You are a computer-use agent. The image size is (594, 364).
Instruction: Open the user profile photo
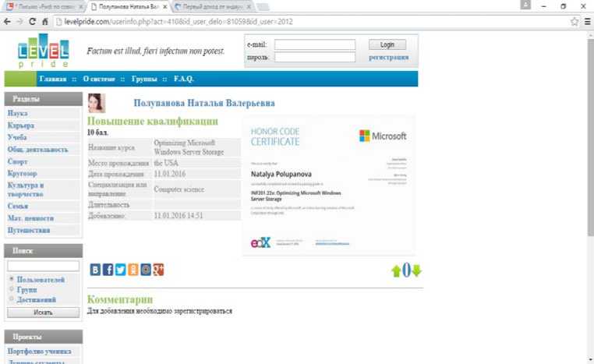(96, 103)
